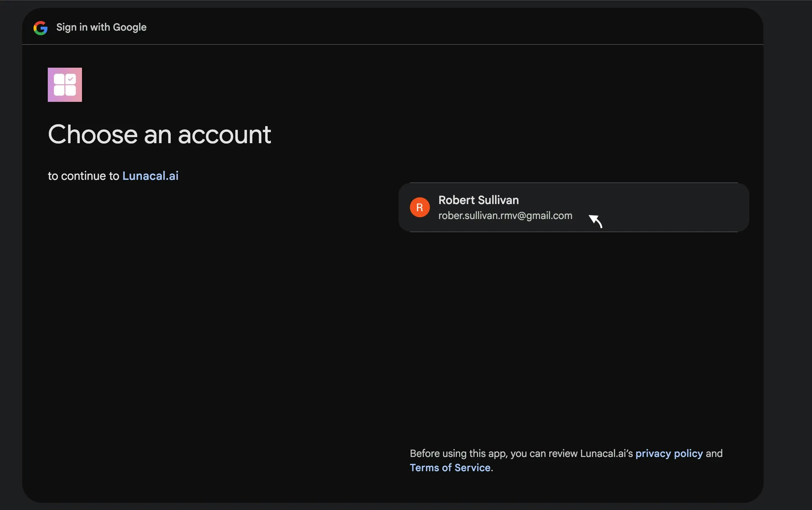
Task: Click "Lunacal.ai's" in the disclaimer sentence
Action: [x=606, y=453]
